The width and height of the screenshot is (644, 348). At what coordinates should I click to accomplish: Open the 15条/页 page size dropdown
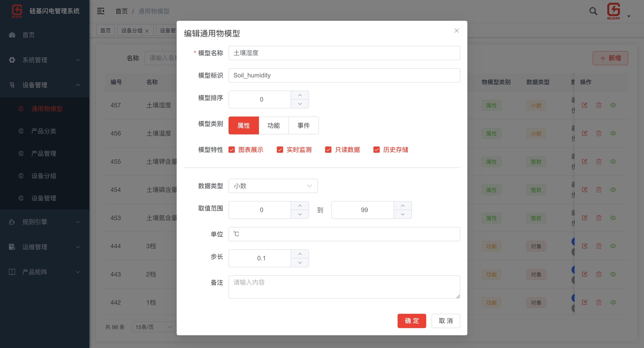(x=153, y=327)
